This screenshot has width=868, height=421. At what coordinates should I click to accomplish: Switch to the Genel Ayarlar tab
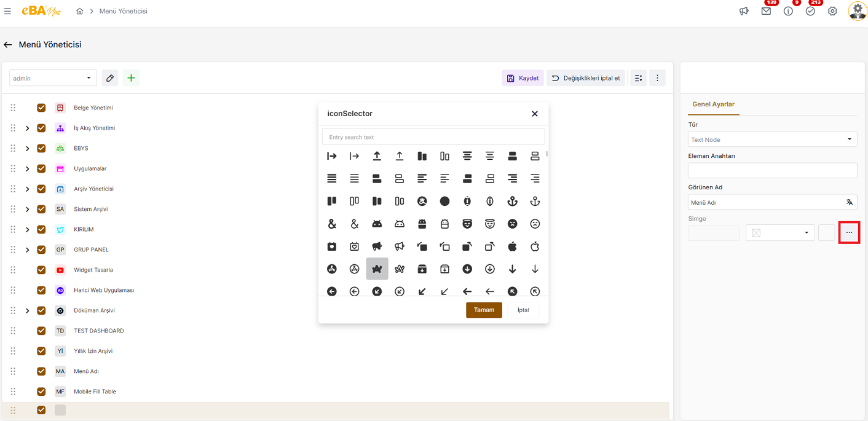713,104
